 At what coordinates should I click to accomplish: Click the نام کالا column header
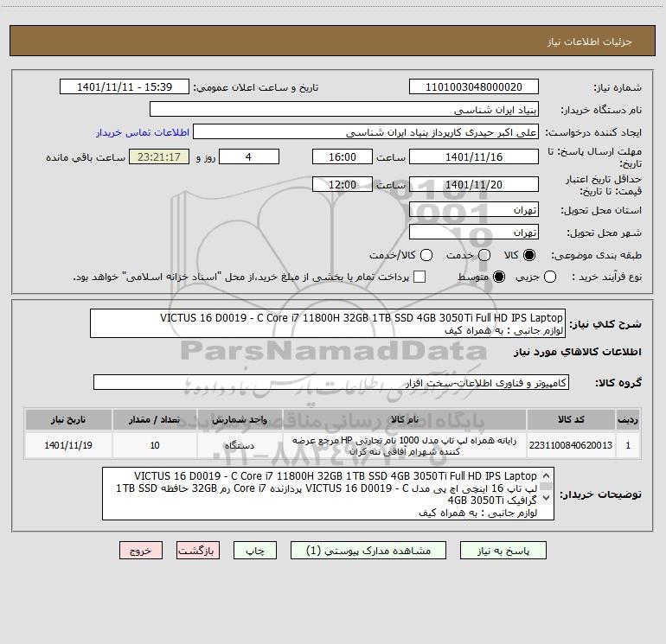[405, 419]
